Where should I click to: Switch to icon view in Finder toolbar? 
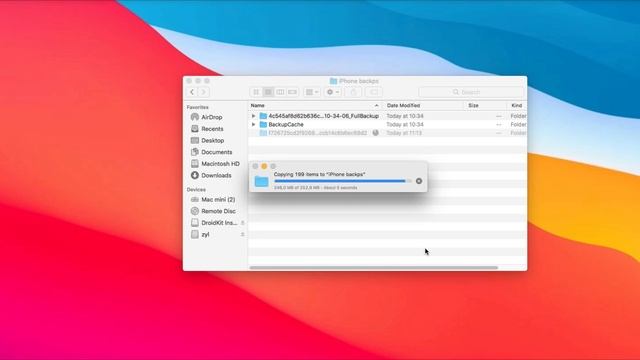pos(256,92)
